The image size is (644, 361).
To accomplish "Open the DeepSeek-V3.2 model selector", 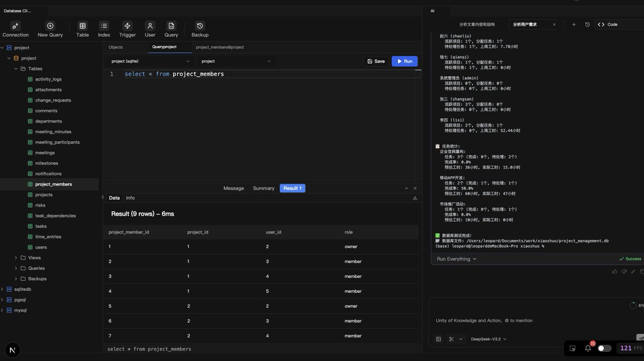I will (488, 339).
